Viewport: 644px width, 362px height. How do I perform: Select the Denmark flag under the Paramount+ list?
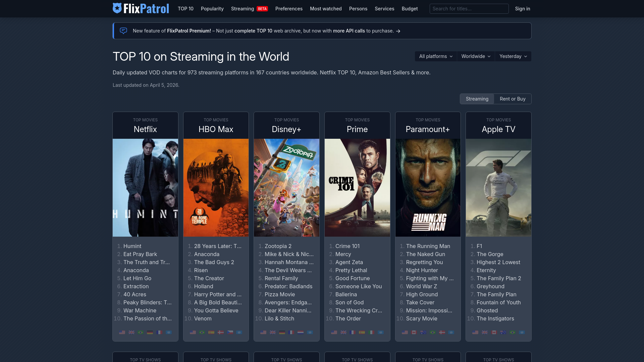[x=442, y=333]
